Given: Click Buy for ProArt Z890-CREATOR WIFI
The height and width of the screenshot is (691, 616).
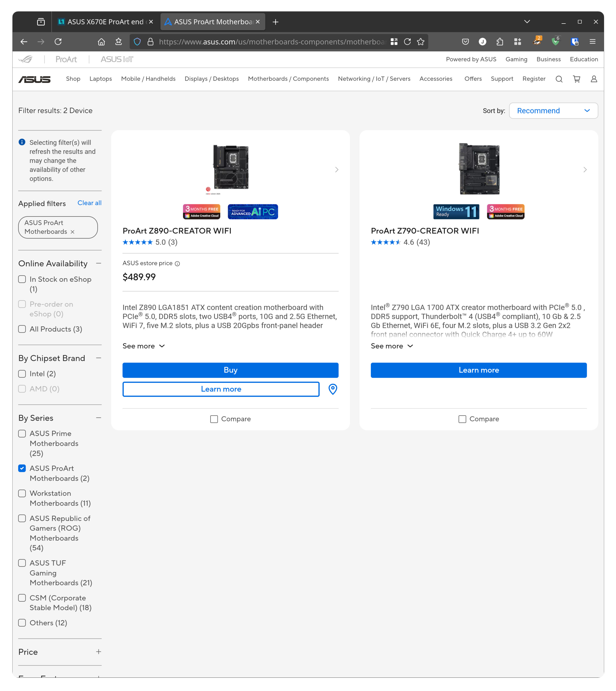Looking at the screenshot, I should coord(230,370).
